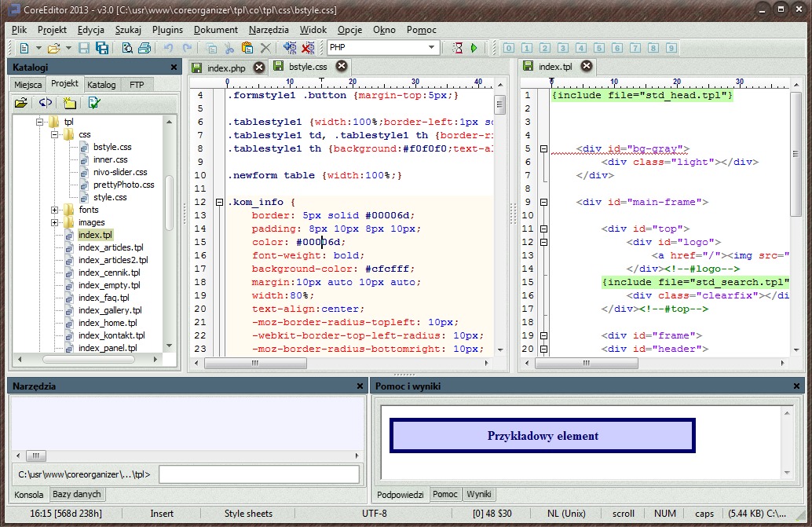The width and height of the screenshot is (812, 527).
Task: Select nivo-slider.css in project tree
Action: [119, 172]
